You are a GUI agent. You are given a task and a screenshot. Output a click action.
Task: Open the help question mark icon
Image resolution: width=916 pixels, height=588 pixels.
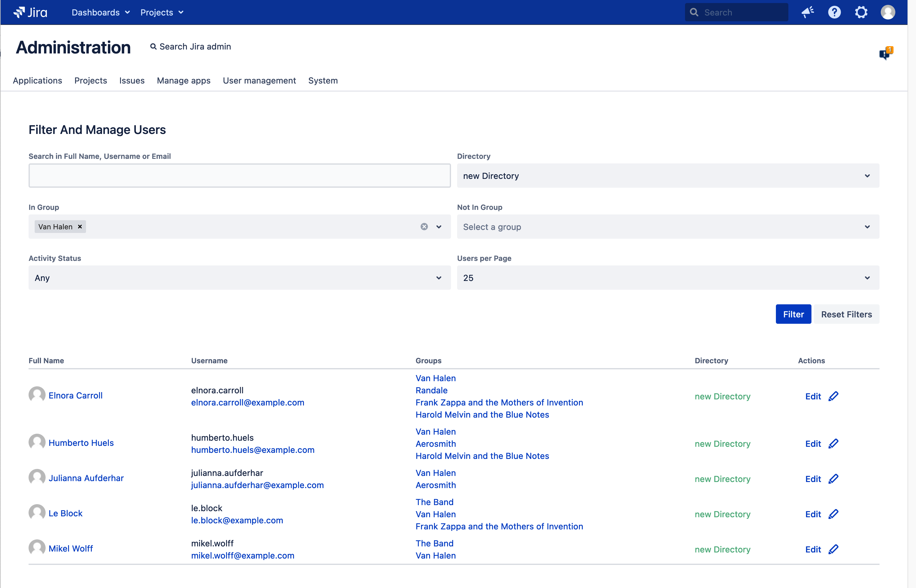(x=834, y=12)
